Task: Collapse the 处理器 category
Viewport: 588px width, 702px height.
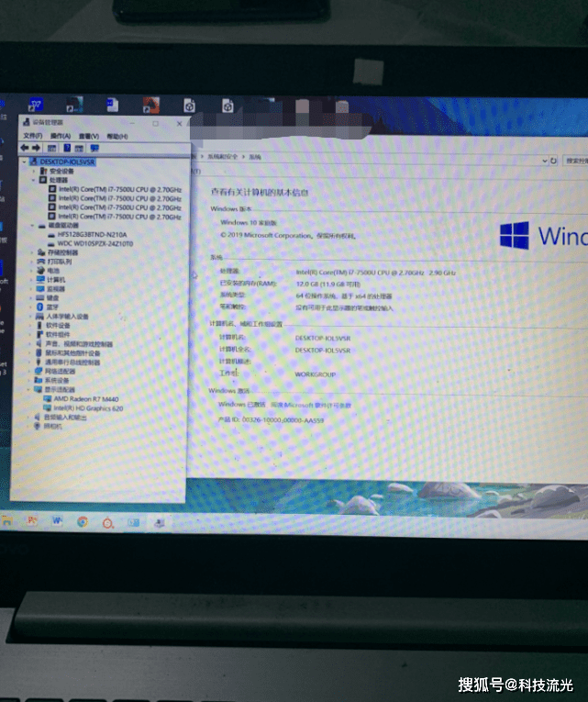Action: (34, 180)
